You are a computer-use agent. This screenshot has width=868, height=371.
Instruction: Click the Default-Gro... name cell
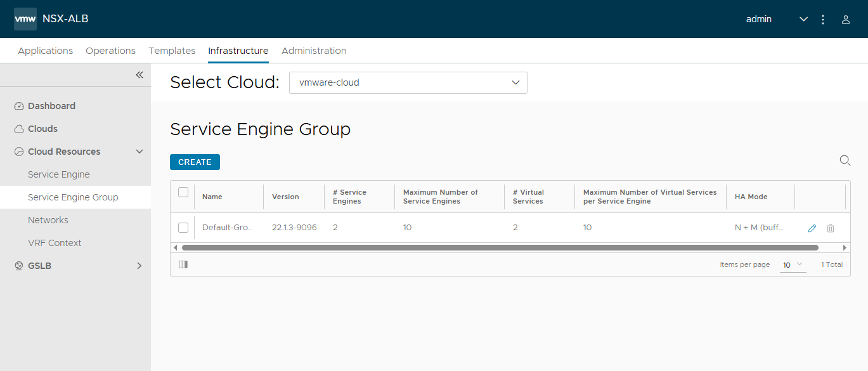point(228,228)
